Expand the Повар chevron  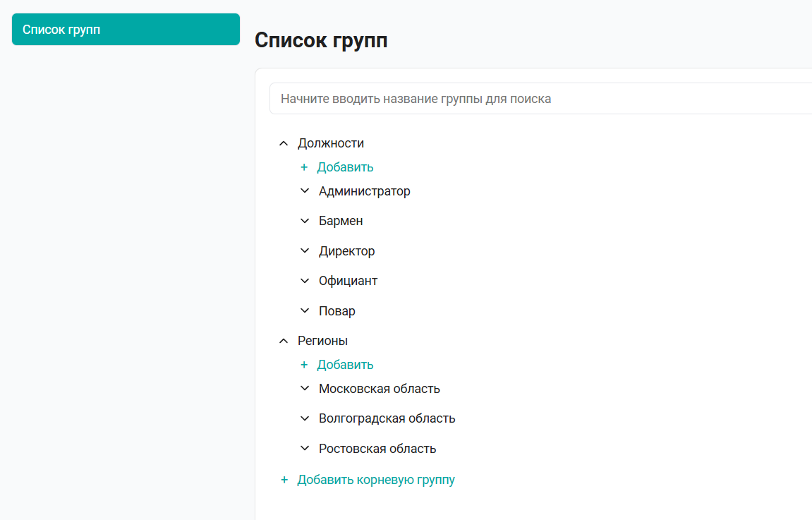point(305,310)
